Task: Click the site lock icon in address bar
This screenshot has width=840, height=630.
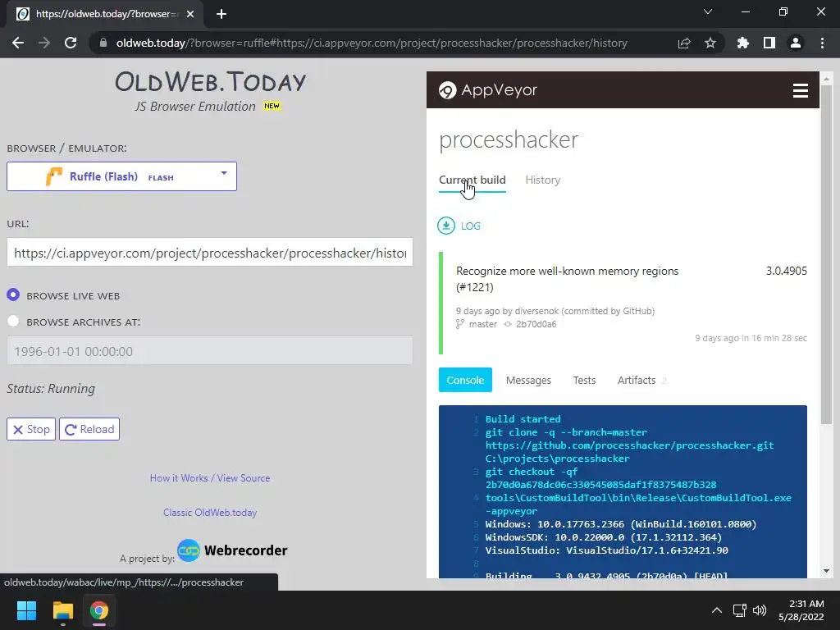Action: pos(103,43)
